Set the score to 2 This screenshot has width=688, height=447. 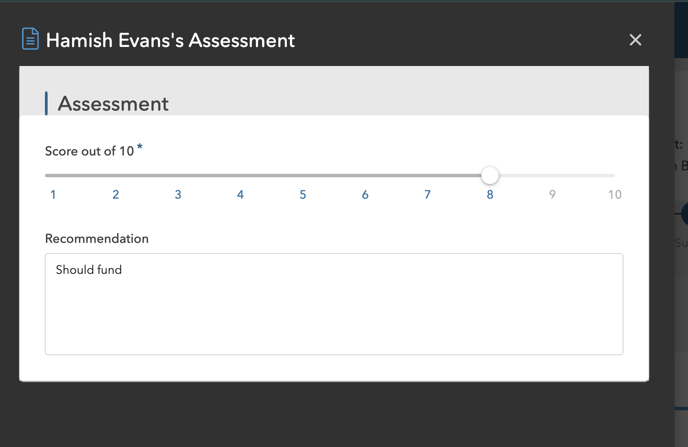(x=115, y=194)
